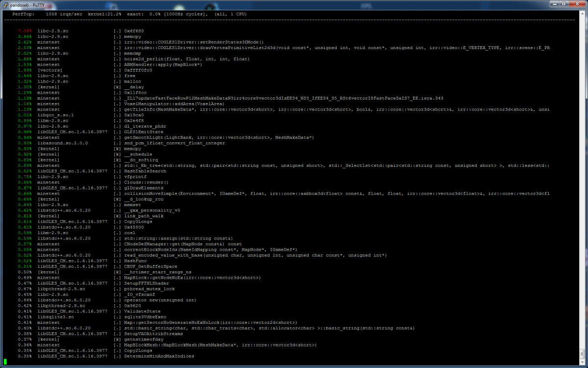Click the red 7.08% top entry
Viewport: 588px width, 368px height.
[24, 31]
